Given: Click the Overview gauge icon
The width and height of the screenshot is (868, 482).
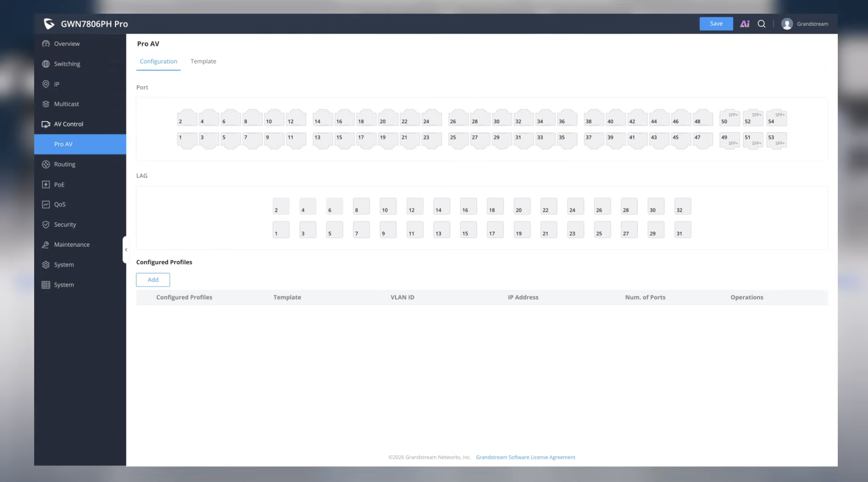Looking at the screenshot, I should [x=45, y=44].
